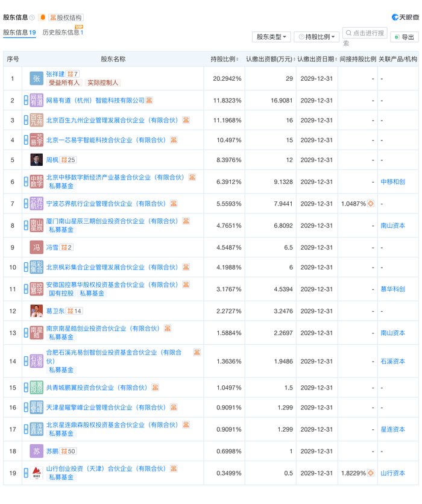Open related institution 山行资本 link
The image size is (422, 504).
pos(392,473)
